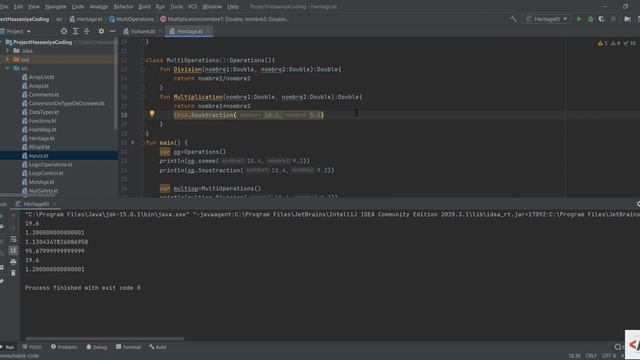The height and width of the screenshot is (360, 640).
Task: Click the Run tool window button
Action: tap(7, 347)
